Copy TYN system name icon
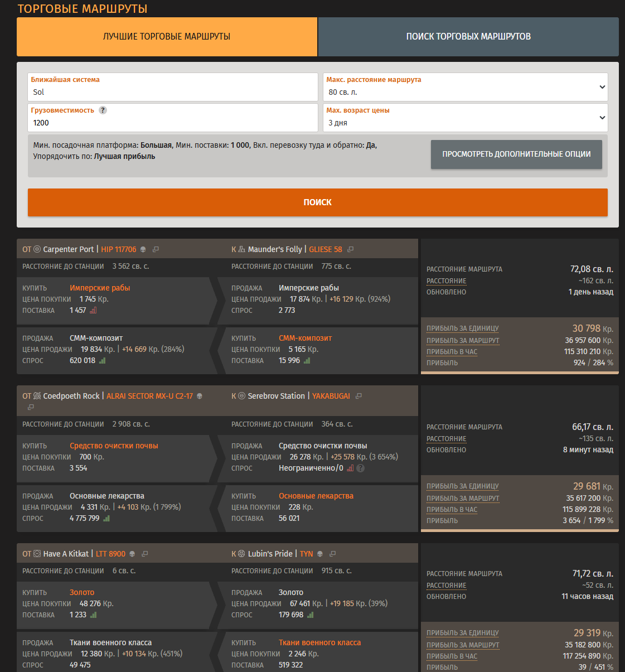 (x=333, y=554)
